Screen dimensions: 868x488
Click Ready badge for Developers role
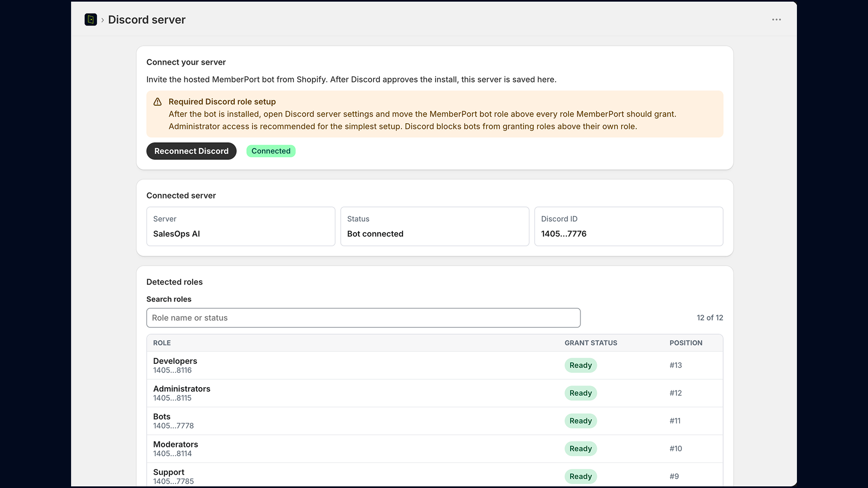(x=580, y=365)
